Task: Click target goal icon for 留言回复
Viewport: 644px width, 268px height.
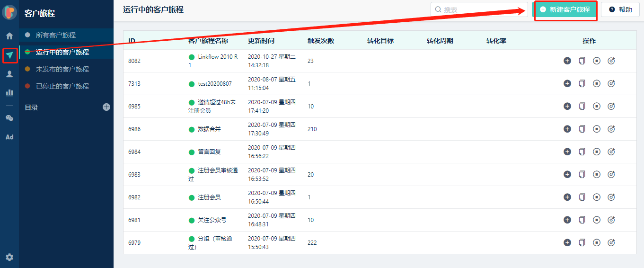Action: (x=611, y=152)
